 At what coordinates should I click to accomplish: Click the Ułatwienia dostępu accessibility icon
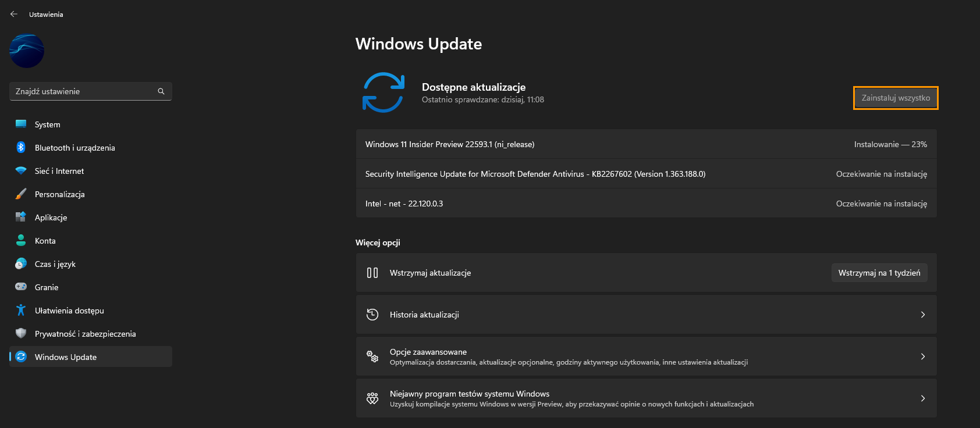coord(21,310)
